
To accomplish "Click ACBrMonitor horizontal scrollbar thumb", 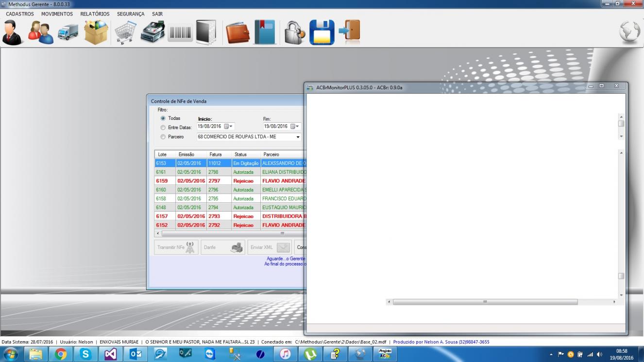I will pos(485,302).
